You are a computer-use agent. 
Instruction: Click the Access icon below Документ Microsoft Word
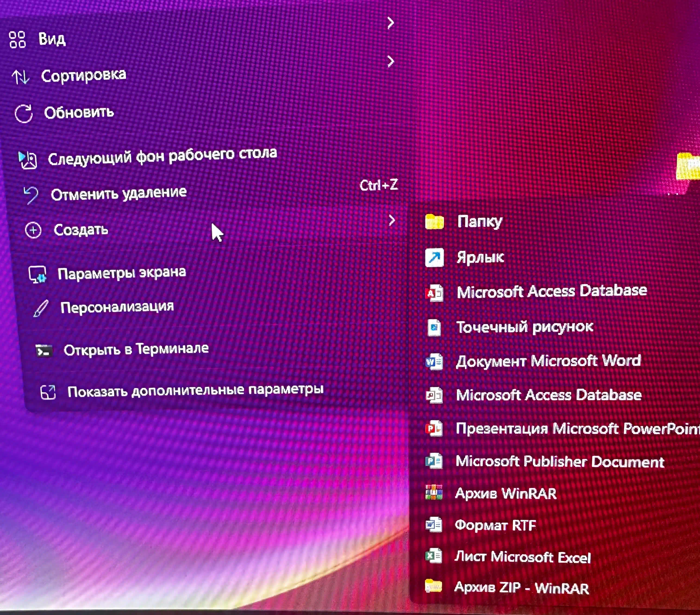[434, 395]
